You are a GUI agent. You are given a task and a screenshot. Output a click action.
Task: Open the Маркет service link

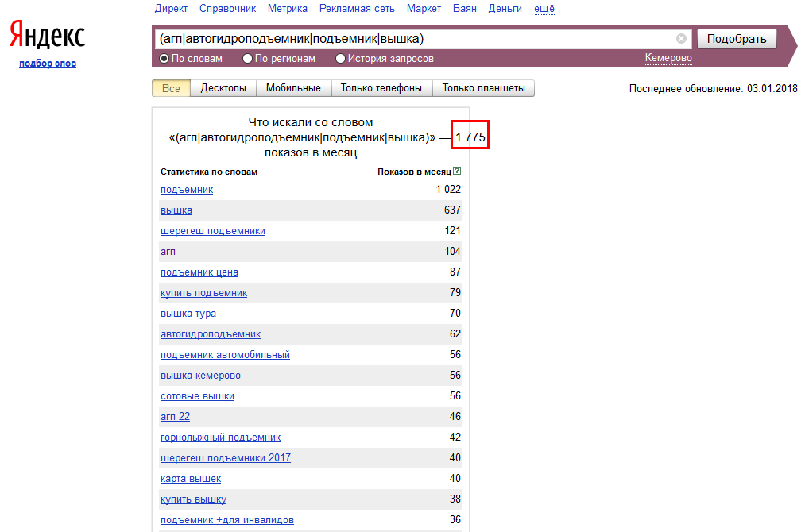pyautogui.click(x=424, y=9)
